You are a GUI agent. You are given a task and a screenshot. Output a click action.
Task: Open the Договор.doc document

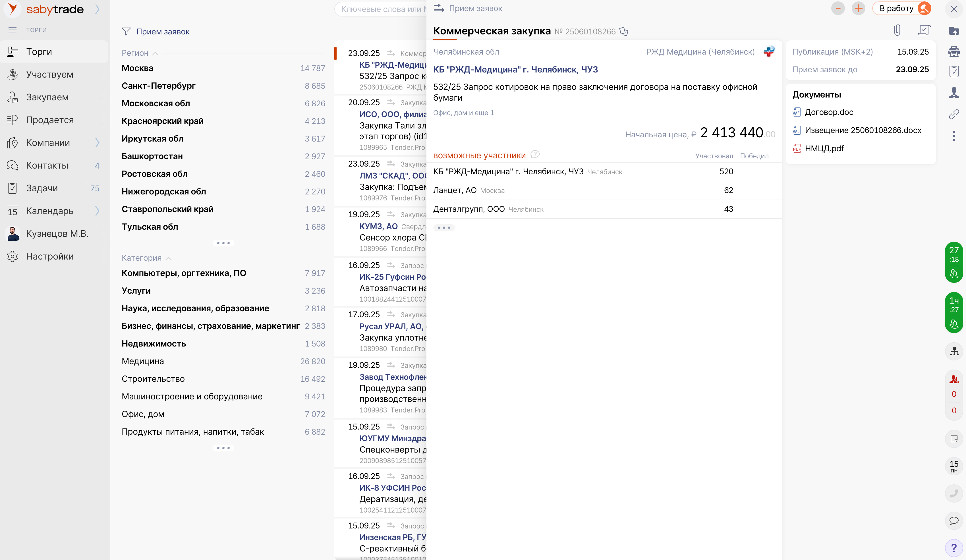pos(828,112)
